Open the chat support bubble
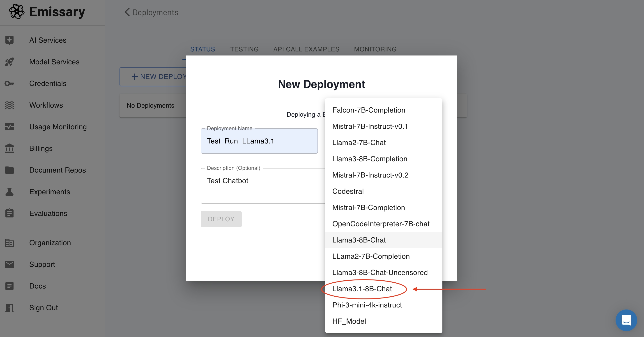This screenshot has height=337, width=644. pyautogui.click(x=626, y=320)
